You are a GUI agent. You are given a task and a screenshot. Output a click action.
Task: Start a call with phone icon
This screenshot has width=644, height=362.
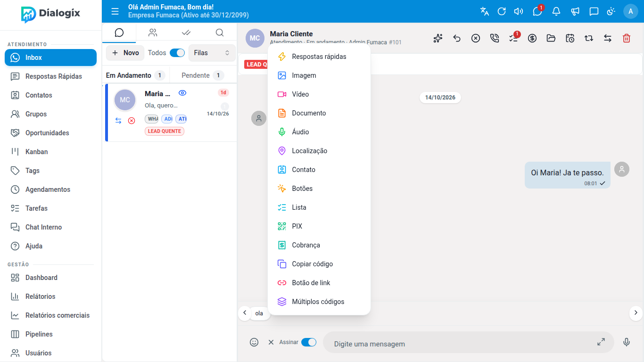click(x=495, y=38)
